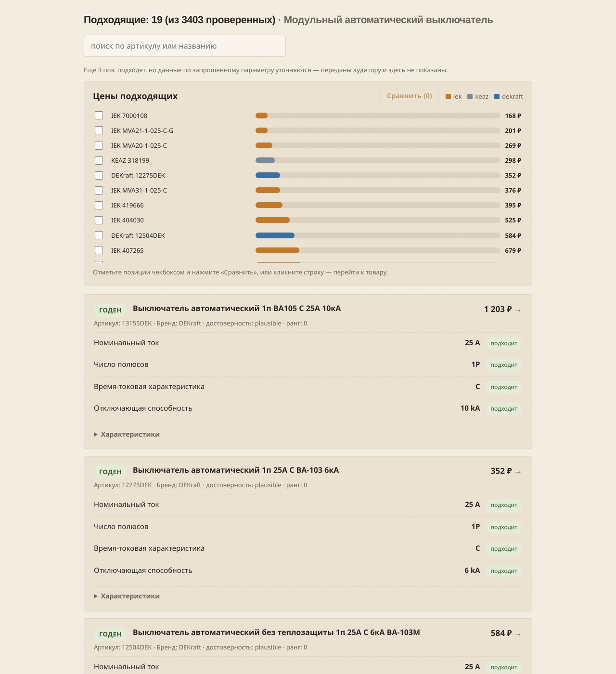Image resolution: width=616 pixels, height=674 pixels.
Task: Click the KEAZ 318199 row label
Action: [130, 160]
